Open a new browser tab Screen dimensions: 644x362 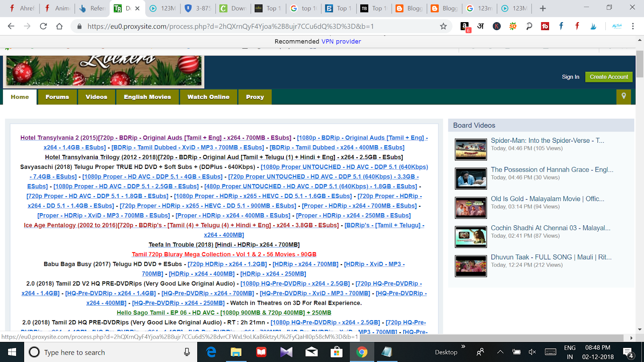543,8
